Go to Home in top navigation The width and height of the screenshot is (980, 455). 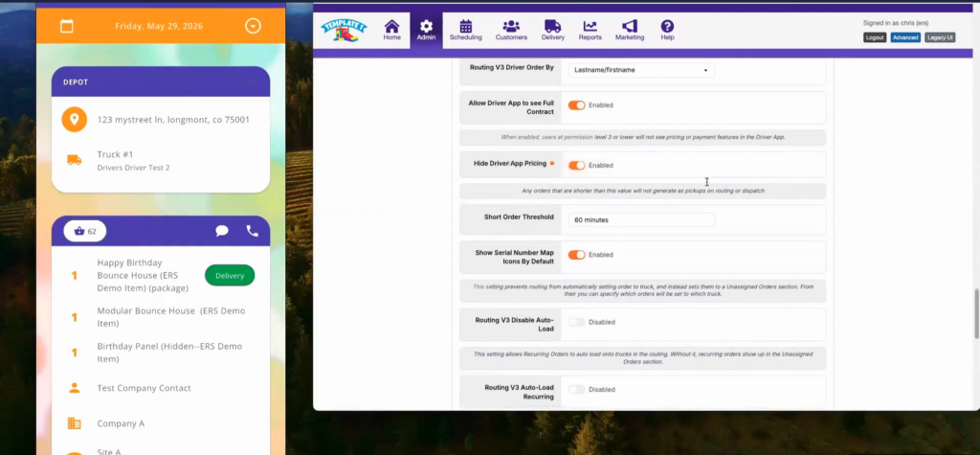click(x=391, y=30)
